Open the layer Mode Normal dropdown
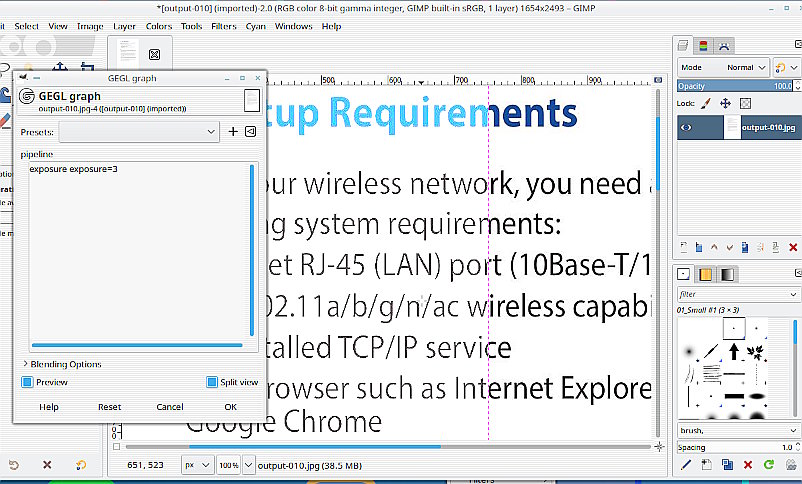 [723, 68]
